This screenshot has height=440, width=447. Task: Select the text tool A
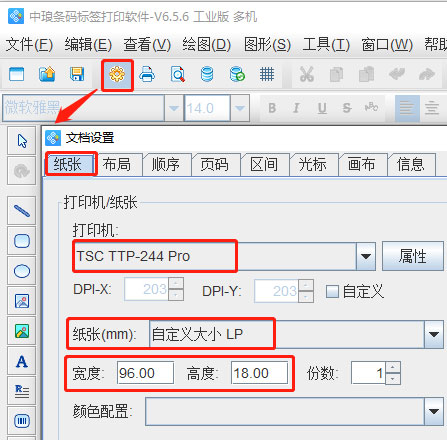point(22,361)
